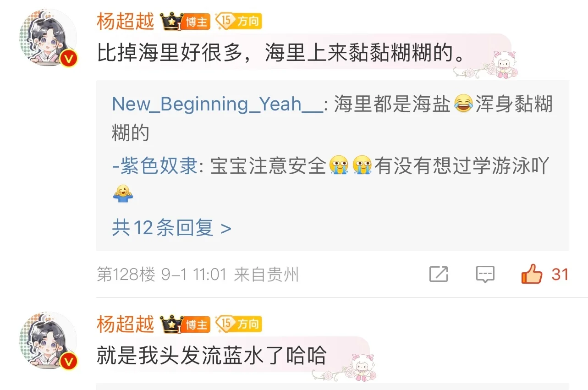Tap like count 31
The height and width of the screenshot is (390, 588).
tap(560, 275)
